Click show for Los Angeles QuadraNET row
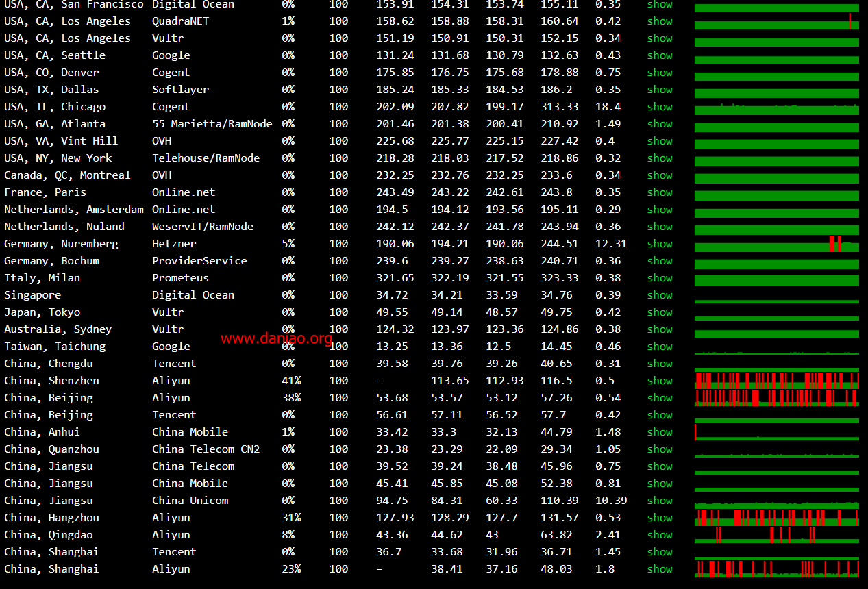This screenshot has width=868, height=589. [660, 21]
